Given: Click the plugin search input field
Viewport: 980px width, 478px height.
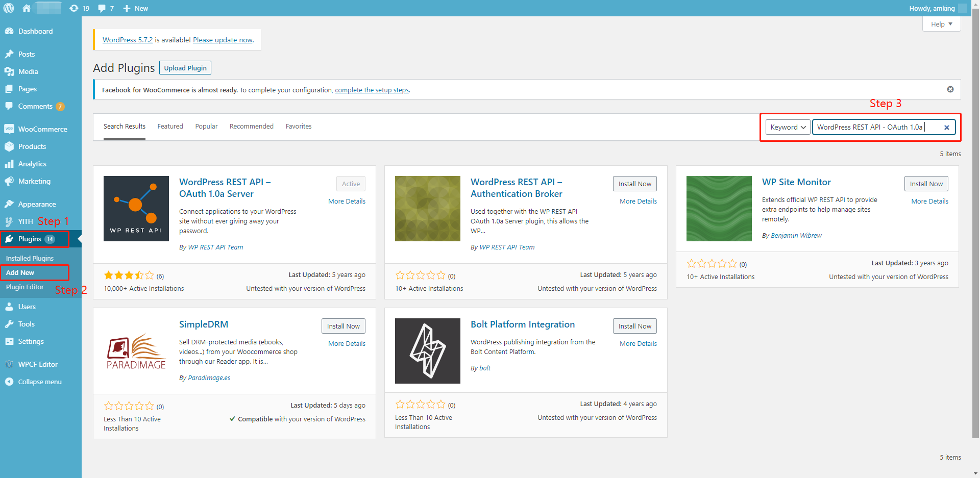Looking at the screenshot, I should pyautogui.click(x=875, y=128).
